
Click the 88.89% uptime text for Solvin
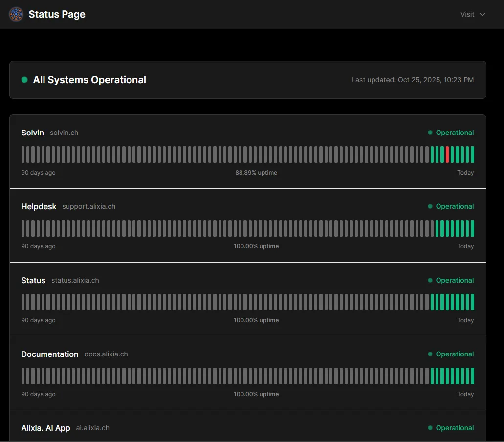tap(256, 173)
